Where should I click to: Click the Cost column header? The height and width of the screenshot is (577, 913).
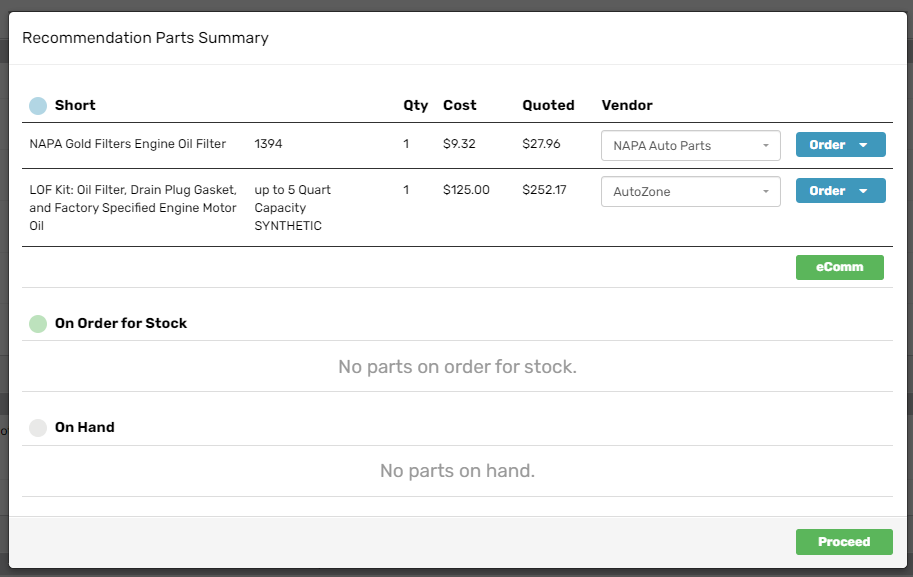point(460,105)
